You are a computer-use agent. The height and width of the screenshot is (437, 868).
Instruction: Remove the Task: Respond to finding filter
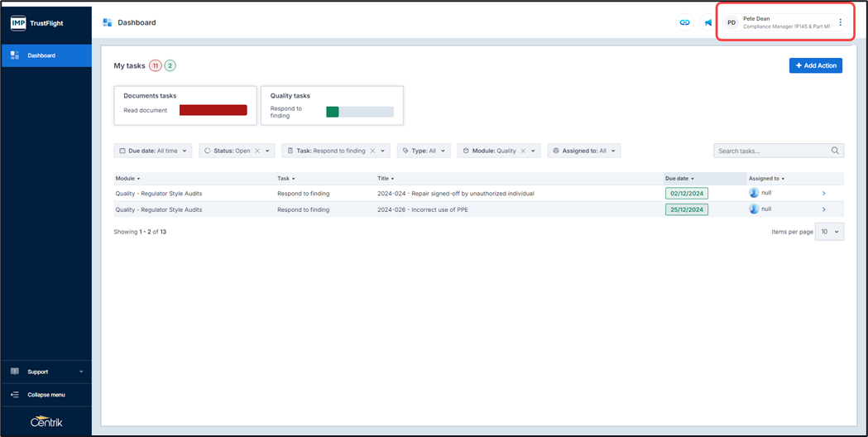372,151
